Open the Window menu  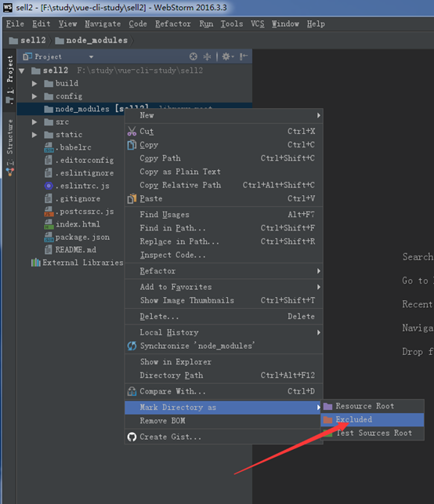[285, 24]
